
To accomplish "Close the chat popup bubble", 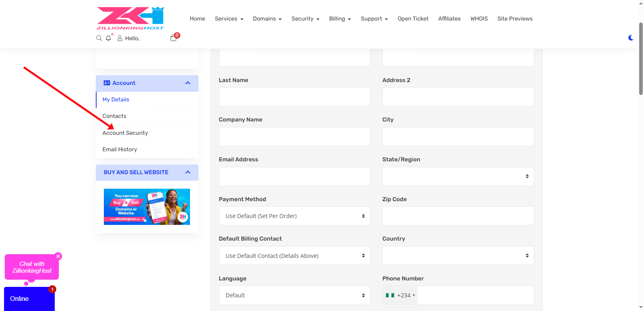I will [x=58, y=256].
